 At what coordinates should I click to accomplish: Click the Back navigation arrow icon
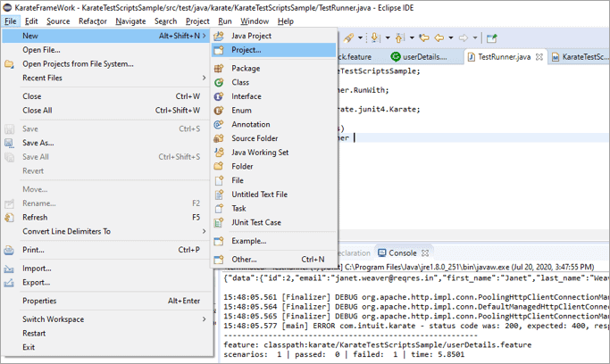pyautogui.click(x=439, y=37)
